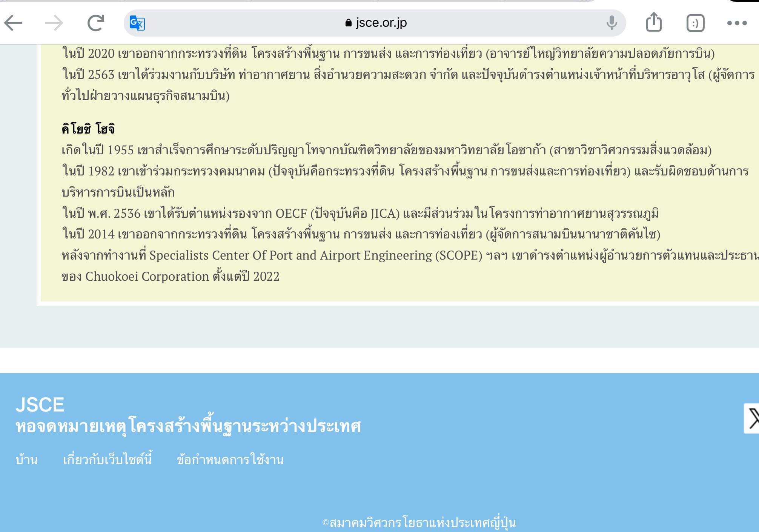This screenshot has width=759, height=532.
Task: Click the Chuokoei Corporation text
Action: point(147,277)
